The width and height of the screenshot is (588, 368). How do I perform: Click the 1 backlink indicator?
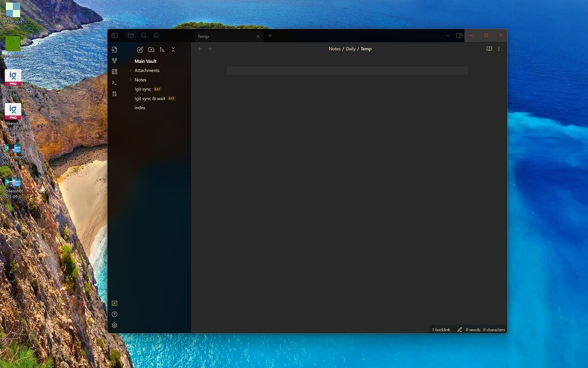tap(440, 329)
